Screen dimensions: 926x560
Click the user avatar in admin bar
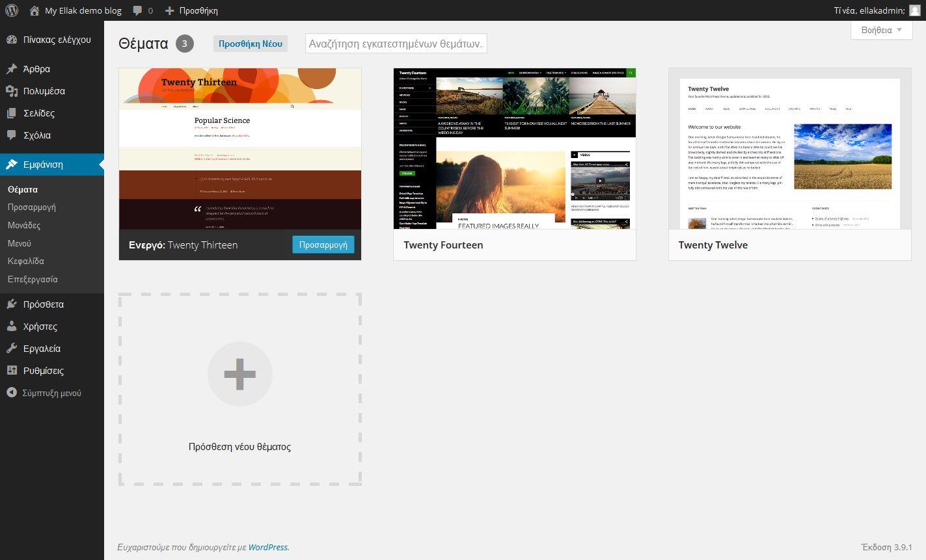(x=914, y=10)
